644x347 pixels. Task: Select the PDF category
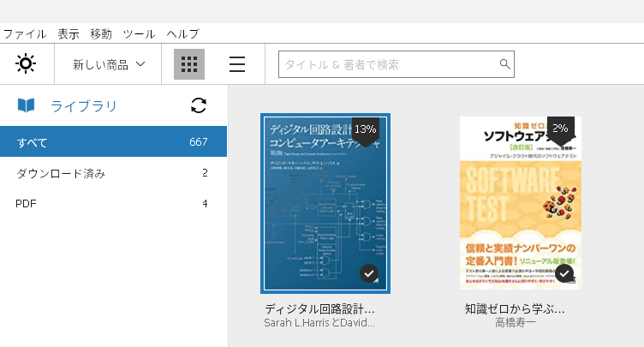pyautogui.click(x=113, y=204)
